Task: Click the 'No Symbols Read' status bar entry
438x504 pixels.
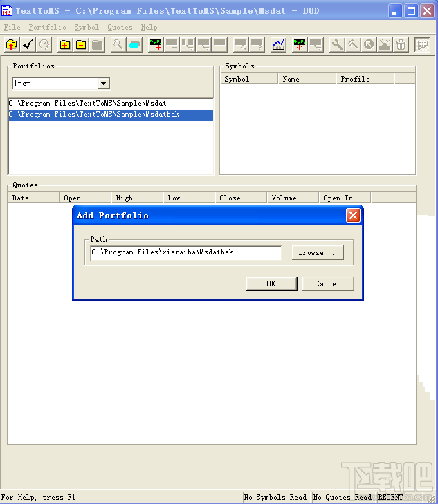Action: (x=275, y=497)
